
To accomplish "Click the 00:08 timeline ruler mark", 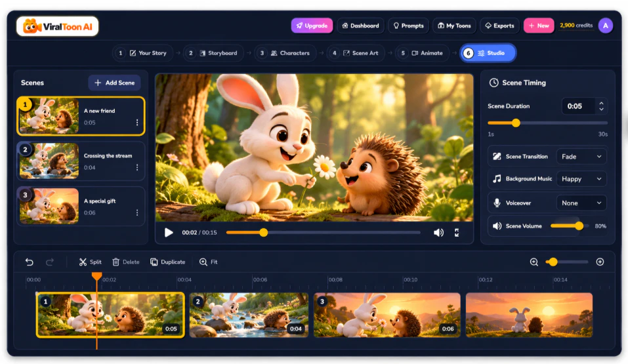I will (335, 280).
